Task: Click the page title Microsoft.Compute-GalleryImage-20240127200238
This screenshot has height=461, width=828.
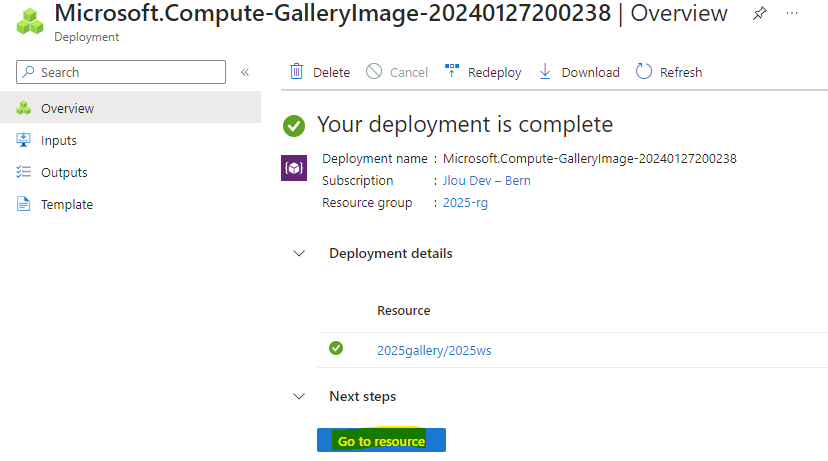Action: tap(332, 13)
